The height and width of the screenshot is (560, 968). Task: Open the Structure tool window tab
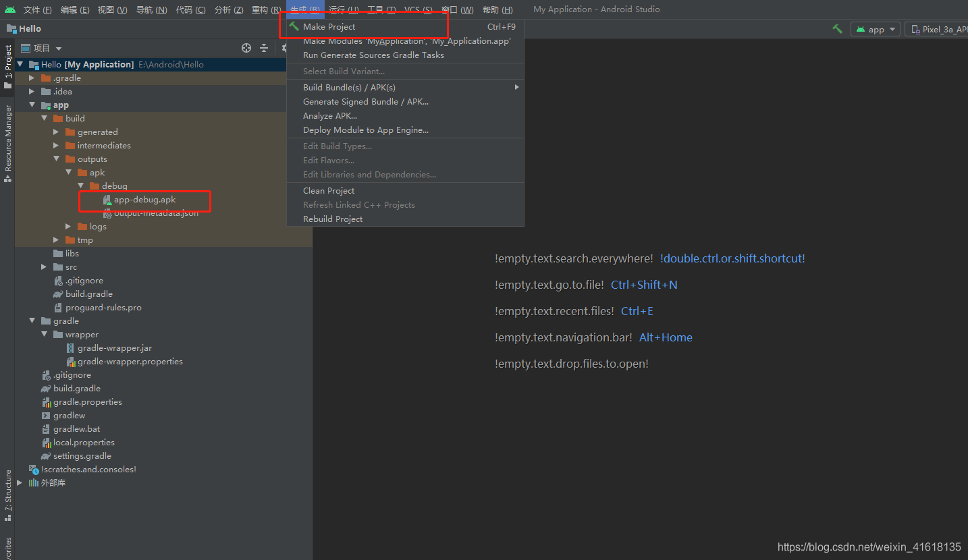pos(8,495)
